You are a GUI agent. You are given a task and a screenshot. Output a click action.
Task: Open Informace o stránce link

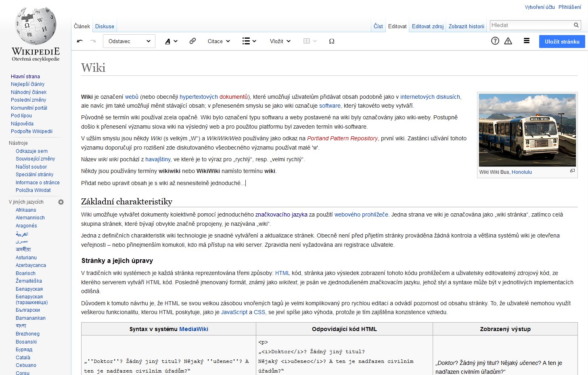click(x=38, y=183)
